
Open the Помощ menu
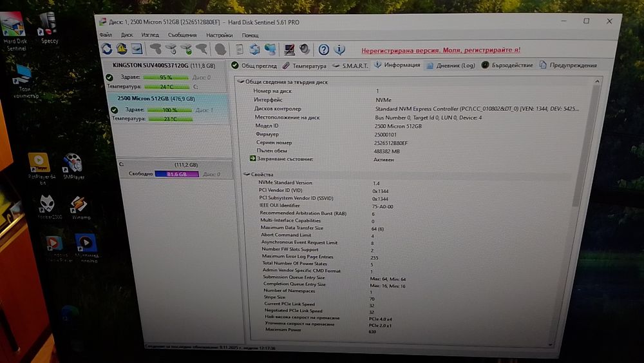click(250, 35)
